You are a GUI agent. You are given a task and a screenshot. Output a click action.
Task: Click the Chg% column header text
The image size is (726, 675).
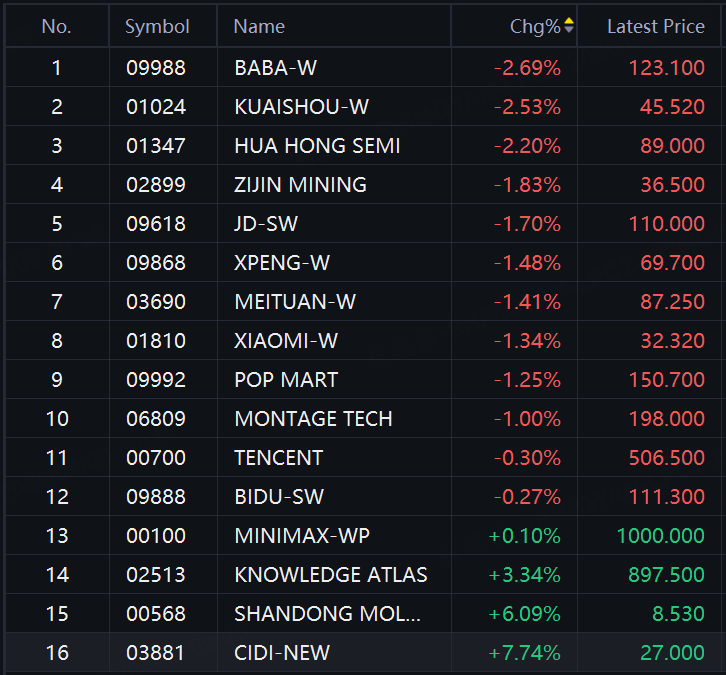535,26
